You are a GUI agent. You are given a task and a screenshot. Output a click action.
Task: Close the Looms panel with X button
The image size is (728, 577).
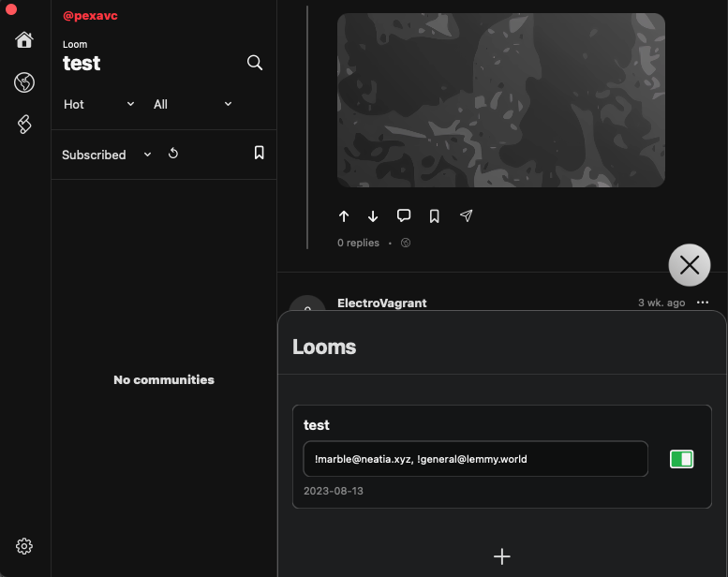(690, 265)
